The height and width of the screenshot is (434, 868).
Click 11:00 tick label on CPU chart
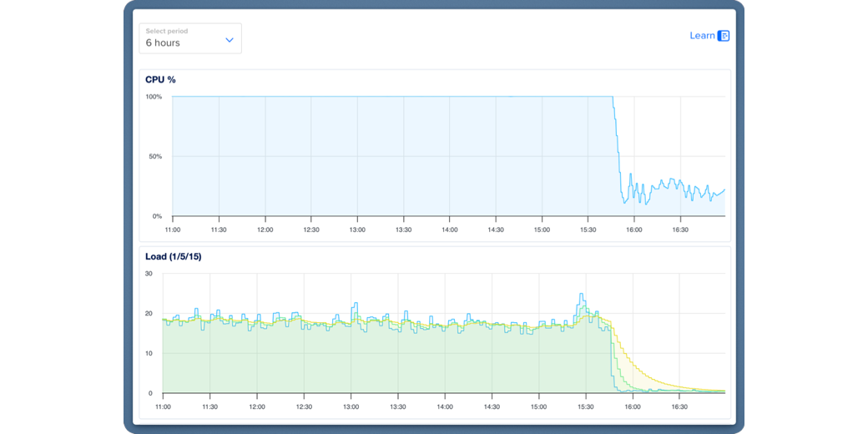[173, 230]
